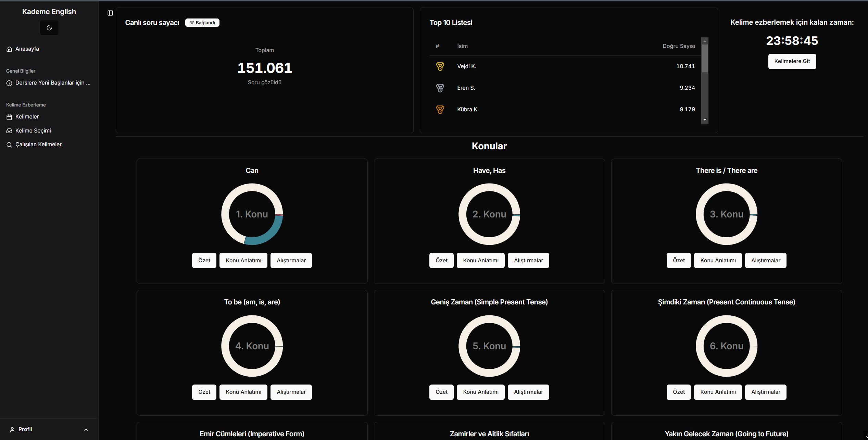Expand the Profil menu chevron

click(86, 429)
